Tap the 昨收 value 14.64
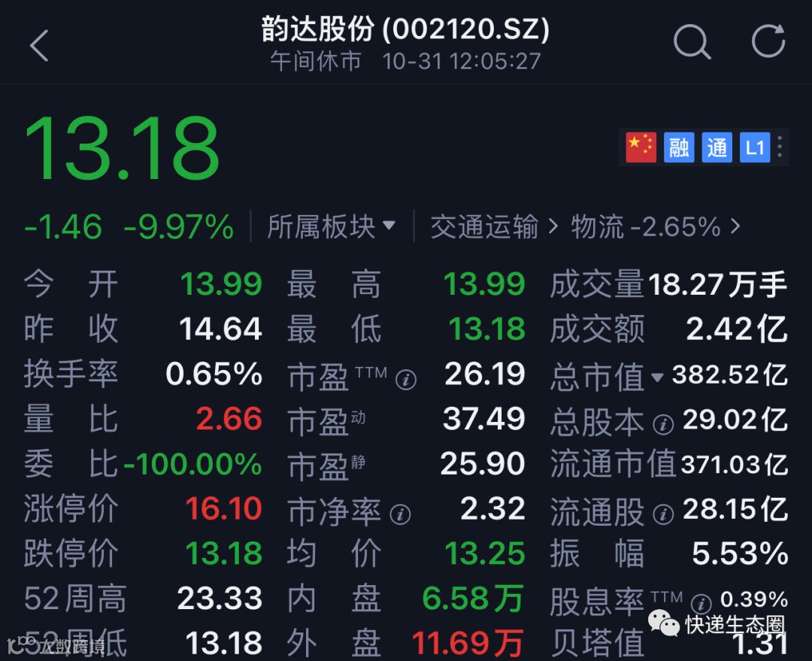The image size is (812, 661). [220, 329]
